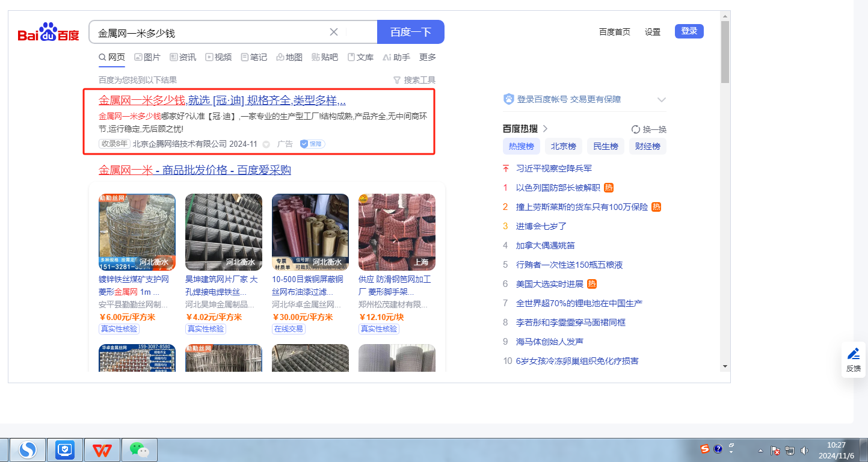Switch to the 图片 tab
Image resolution: width=868 pixels, height=462 pixels.
click(x=147, y=57)
